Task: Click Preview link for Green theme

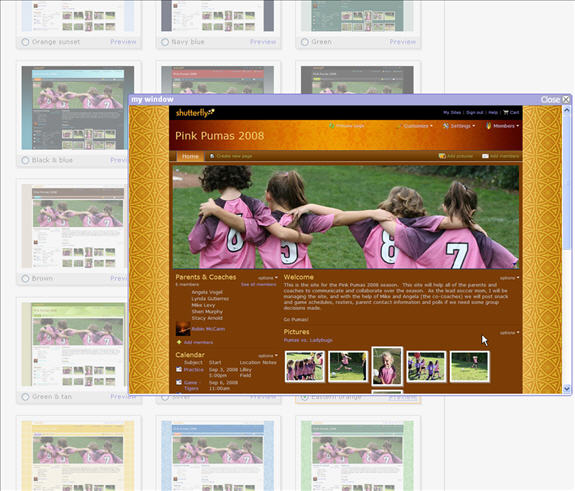Action: coord(403,42)
